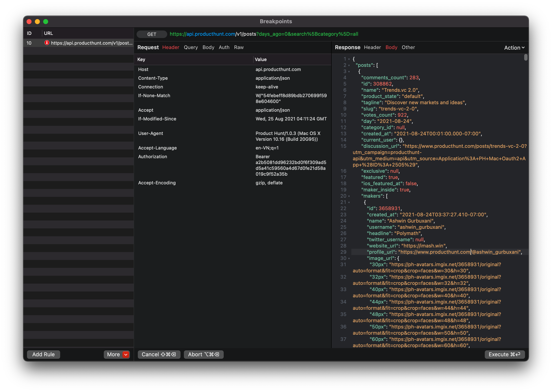Select the Accept-Encoding header key

pos(157,183)
